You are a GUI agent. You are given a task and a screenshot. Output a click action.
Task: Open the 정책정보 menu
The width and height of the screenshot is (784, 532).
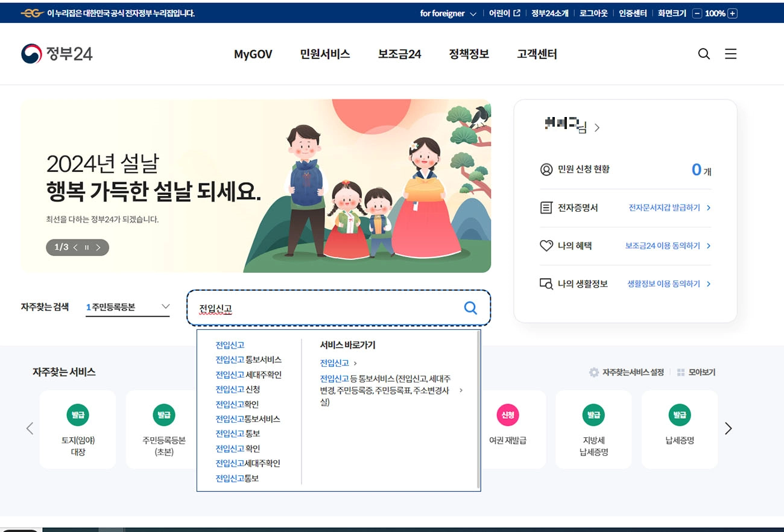coord(469,54)
